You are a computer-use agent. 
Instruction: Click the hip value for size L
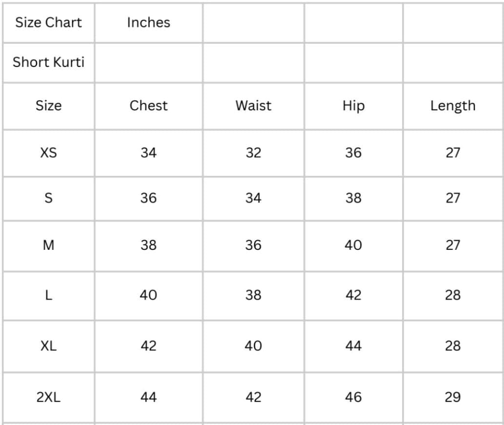point(353,295)
